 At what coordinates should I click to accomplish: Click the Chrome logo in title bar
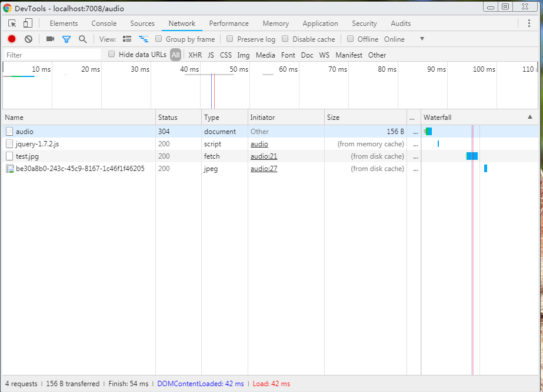pos(7,8)
